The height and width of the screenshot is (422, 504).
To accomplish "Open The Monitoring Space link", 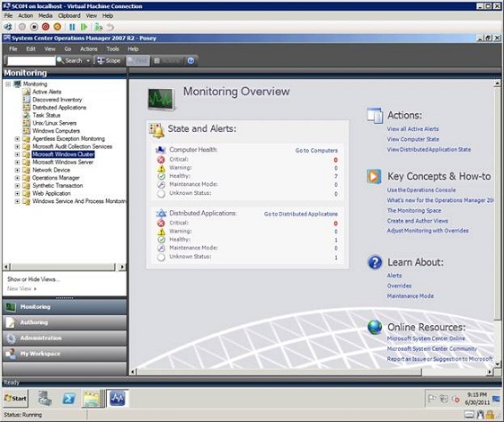I will pyautogui.click(x=414, y=210).
